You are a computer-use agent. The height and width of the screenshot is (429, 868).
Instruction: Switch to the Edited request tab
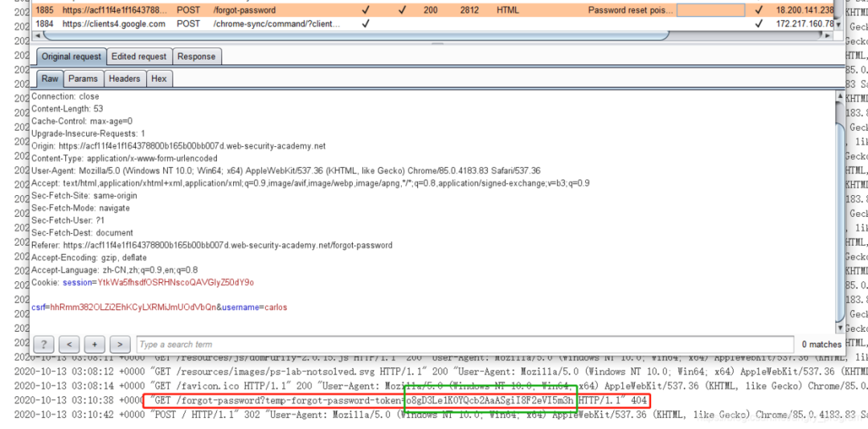click(138, 56)
